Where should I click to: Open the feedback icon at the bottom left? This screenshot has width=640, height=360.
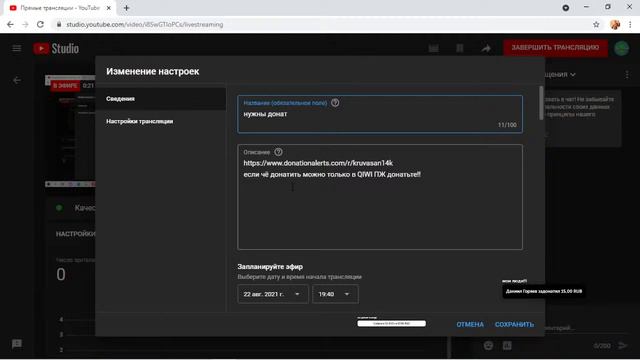(x=17, y=344)
